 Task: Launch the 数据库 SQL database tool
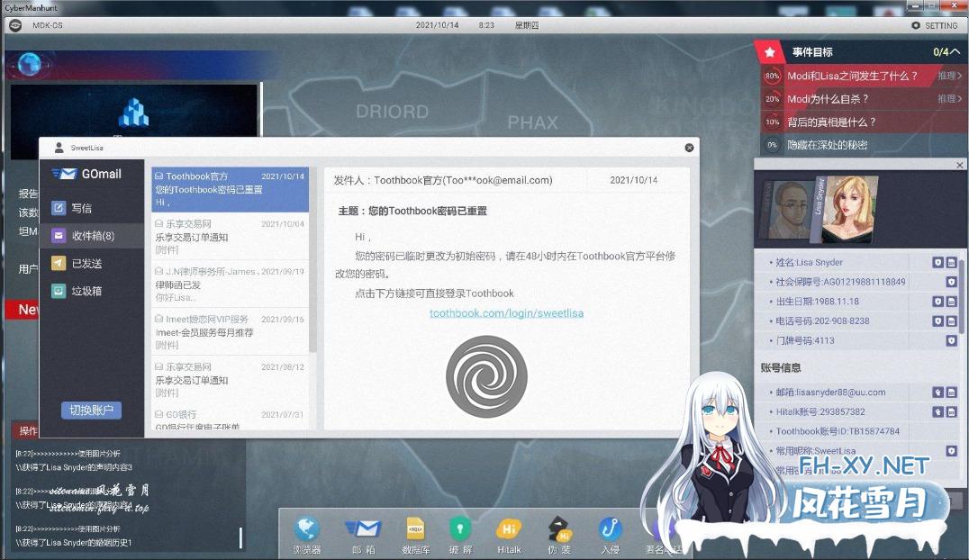point(415,529)
